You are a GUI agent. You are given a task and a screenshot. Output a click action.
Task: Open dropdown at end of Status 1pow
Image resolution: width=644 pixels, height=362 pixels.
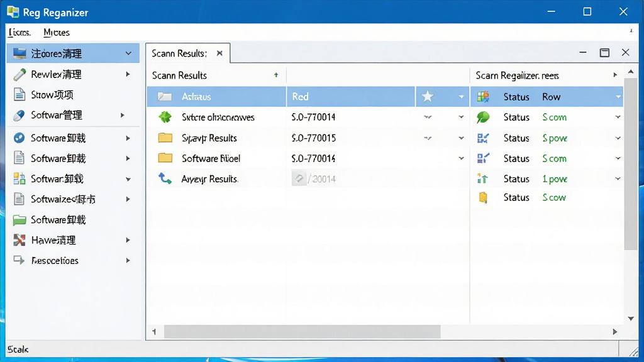[618, 178]
